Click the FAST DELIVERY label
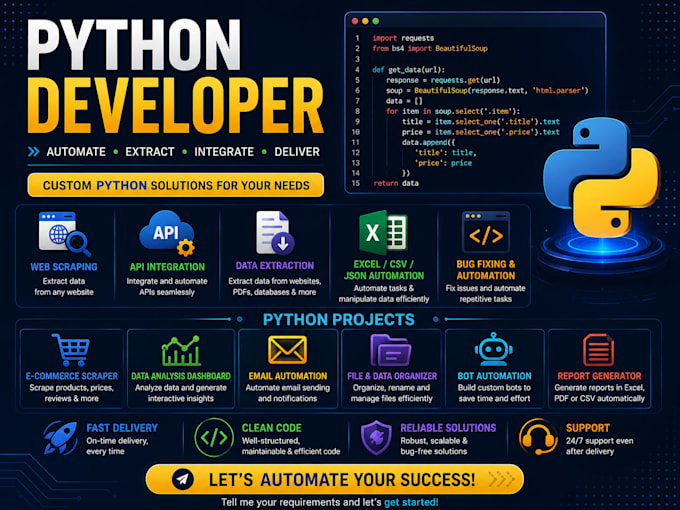The width and height of the screenshot is (680, 510). pos(122,428)
